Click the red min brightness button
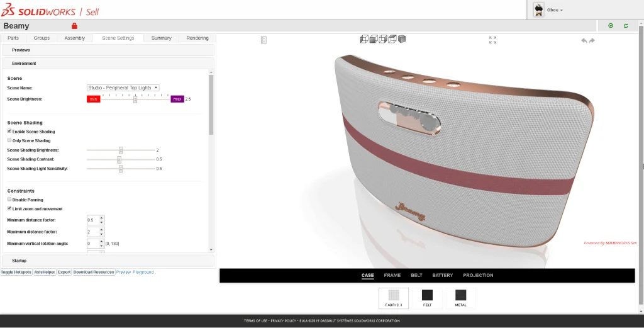644x328 pixels. (x=93, y=99)
